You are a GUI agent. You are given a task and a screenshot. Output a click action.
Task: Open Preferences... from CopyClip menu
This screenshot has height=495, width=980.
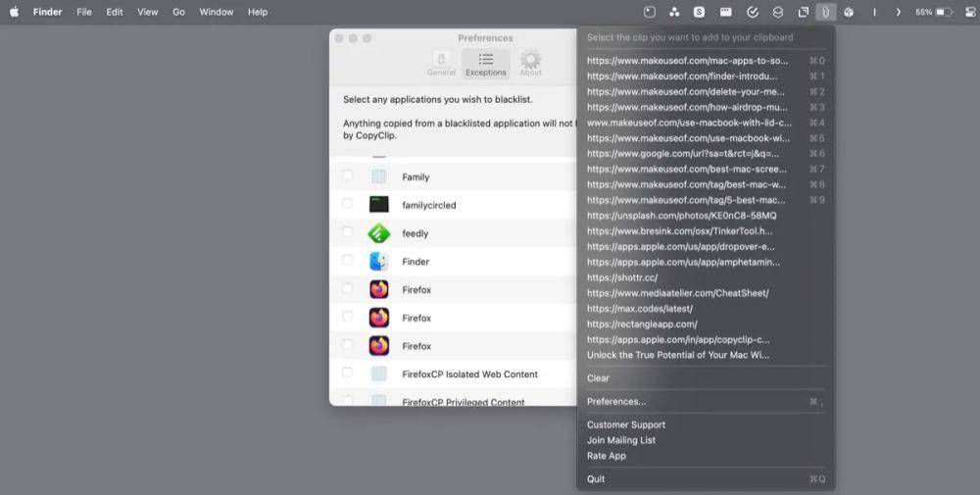click(x=706, y=401)
